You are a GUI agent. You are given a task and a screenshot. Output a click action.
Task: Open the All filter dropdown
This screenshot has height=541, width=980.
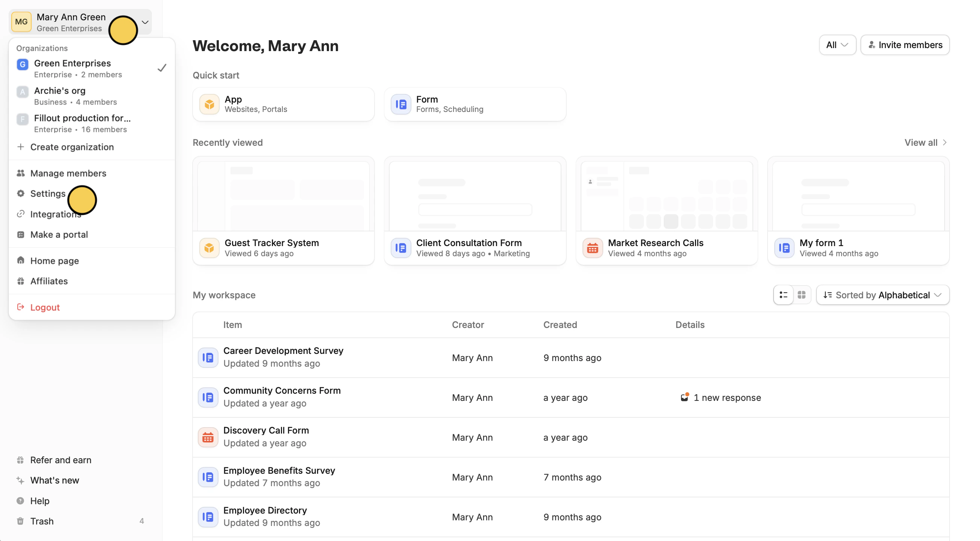tap(837, 45)
